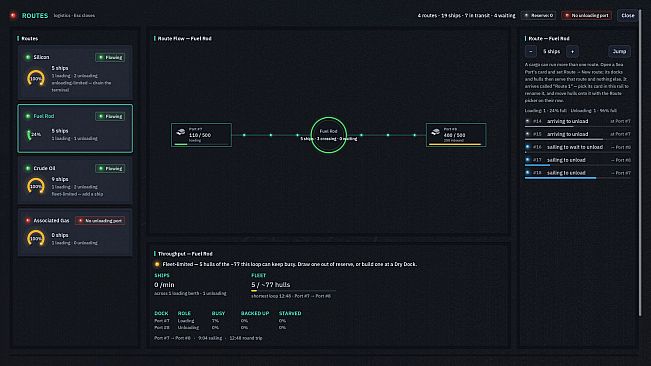The image size is (651, 366).
Task: Click the green status dot beside Silicon
Action: [x=28, y=57]
